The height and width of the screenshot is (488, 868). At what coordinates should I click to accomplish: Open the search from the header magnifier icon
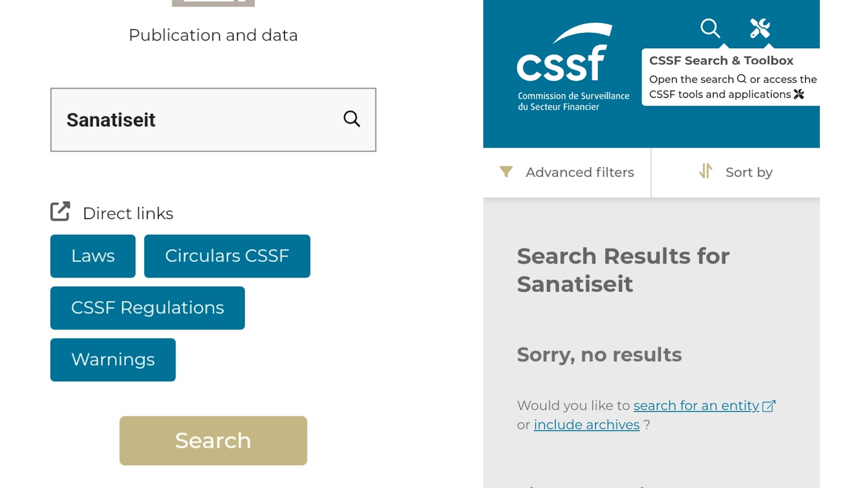coord(710,28)
